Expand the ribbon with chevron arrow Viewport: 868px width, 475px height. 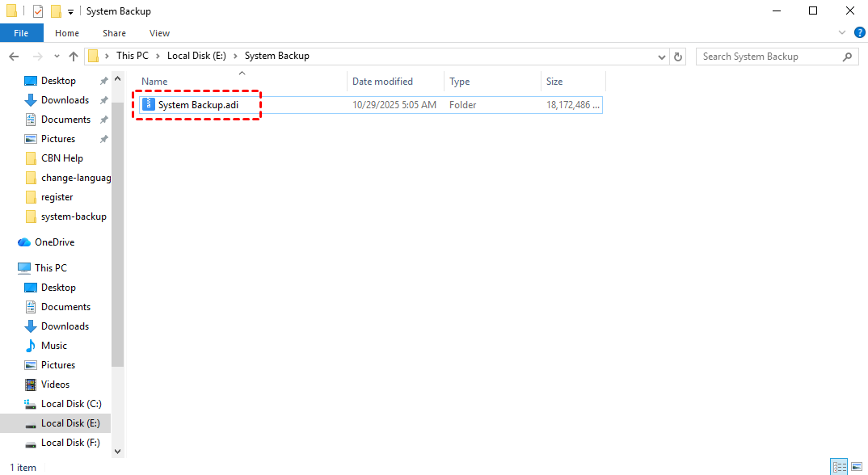844,33
